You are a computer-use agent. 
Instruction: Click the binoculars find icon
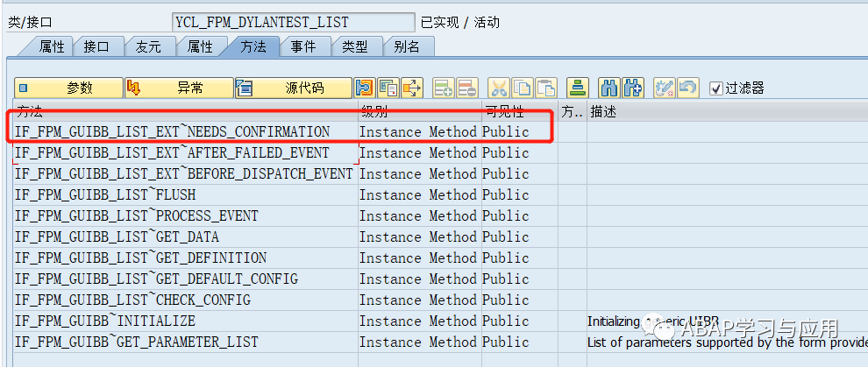609,88
